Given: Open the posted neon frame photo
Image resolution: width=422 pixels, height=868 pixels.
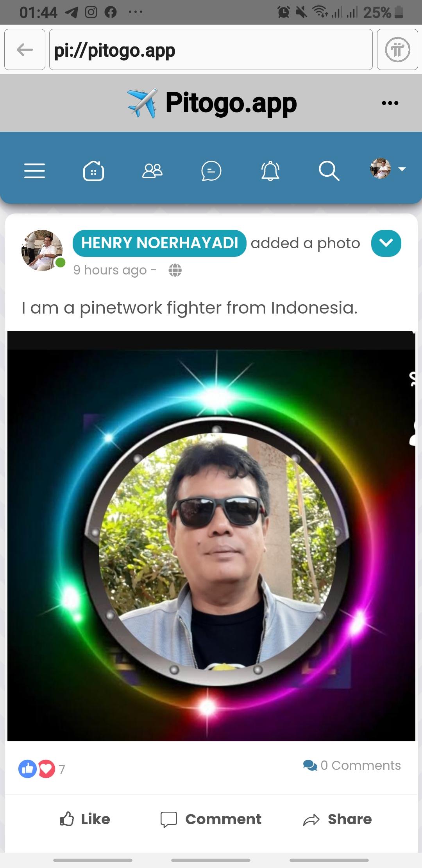Looking at the screenshot, I should (211, 536).
